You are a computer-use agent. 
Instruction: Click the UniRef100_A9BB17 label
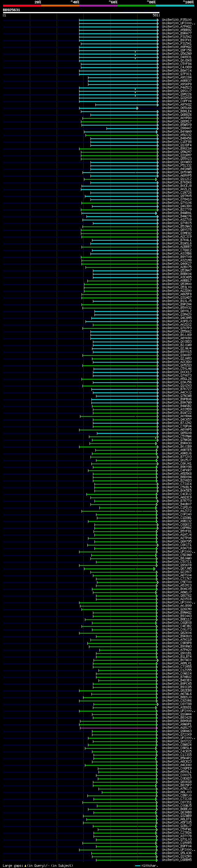(x=176, y=281)
